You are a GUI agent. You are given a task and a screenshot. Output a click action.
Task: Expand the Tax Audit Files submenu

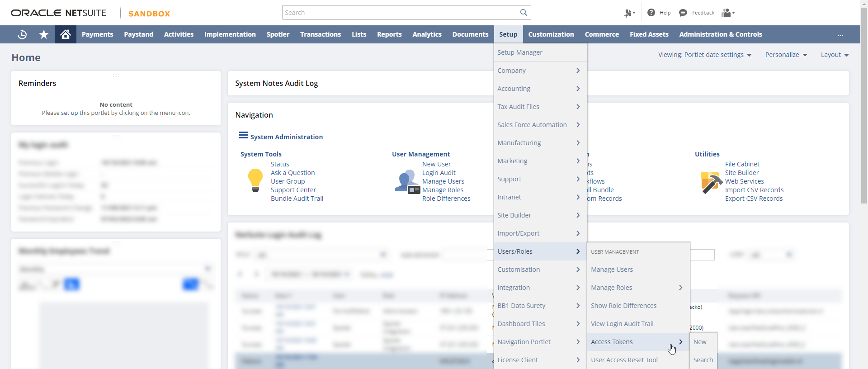point(541,107)
